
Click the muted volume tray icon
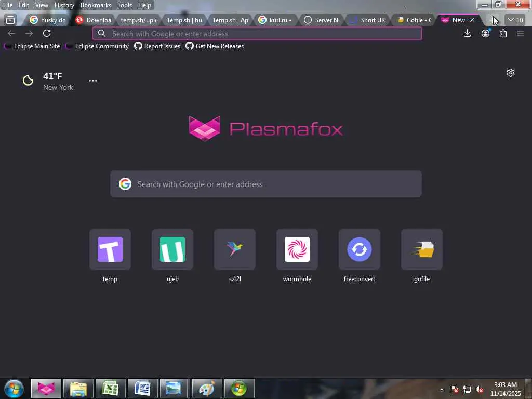tap(480, 389)
